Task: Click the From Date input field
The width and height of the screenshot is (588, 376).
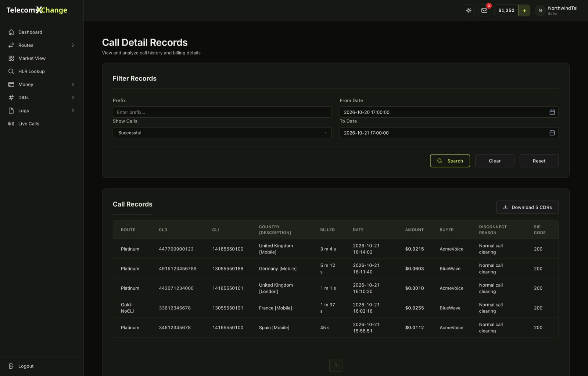Action: tap(449, 112)
